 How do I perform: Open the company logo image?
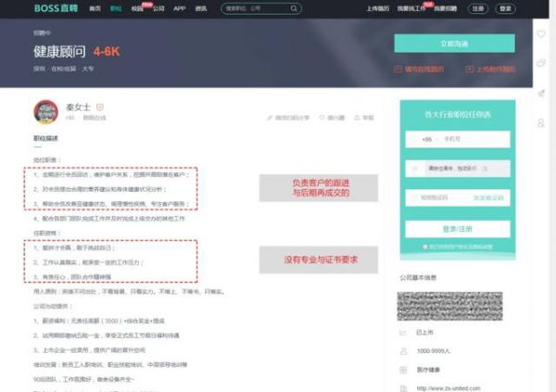point(449,306)
